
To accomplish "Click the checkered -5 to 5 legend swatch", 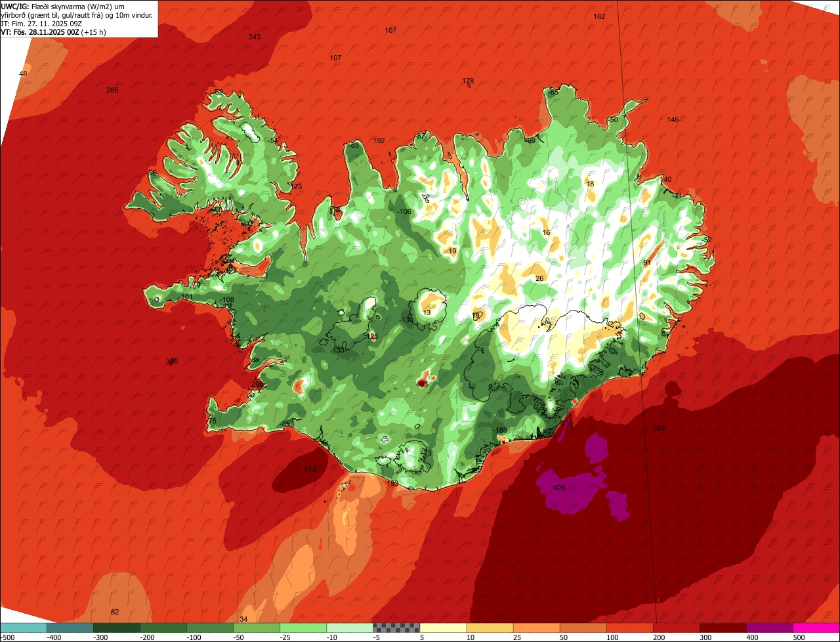I will 396,628.
